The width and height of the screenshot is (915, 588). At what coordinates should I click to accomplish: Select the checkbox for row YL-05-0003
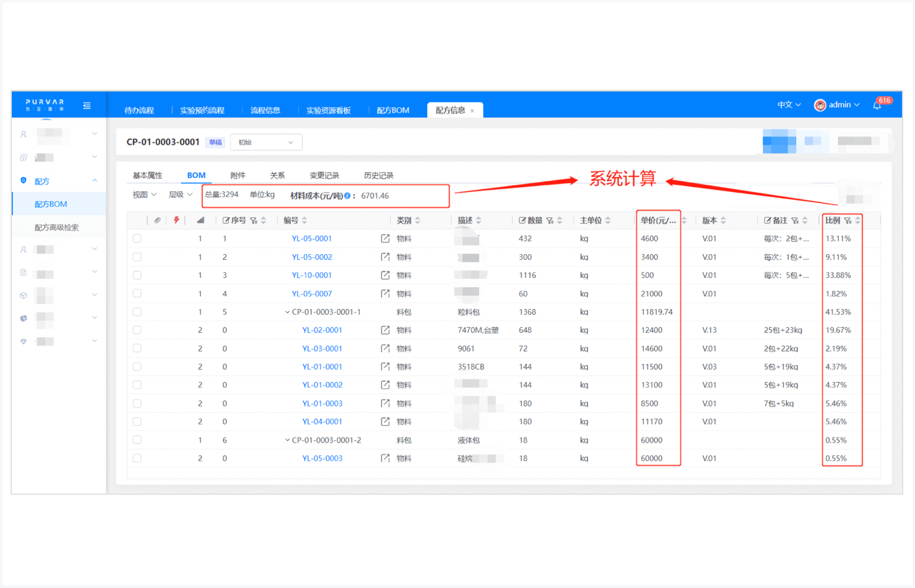[x=137, y=458]
